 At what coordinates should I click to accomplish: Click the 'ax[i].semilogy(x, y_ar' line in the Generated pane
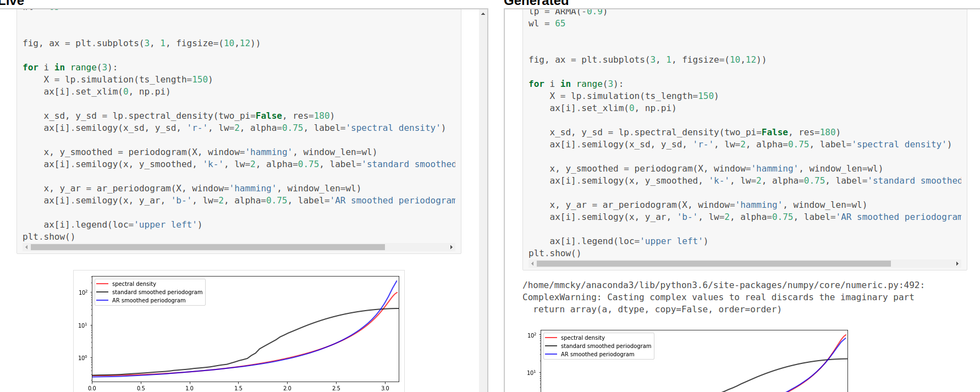756,217
